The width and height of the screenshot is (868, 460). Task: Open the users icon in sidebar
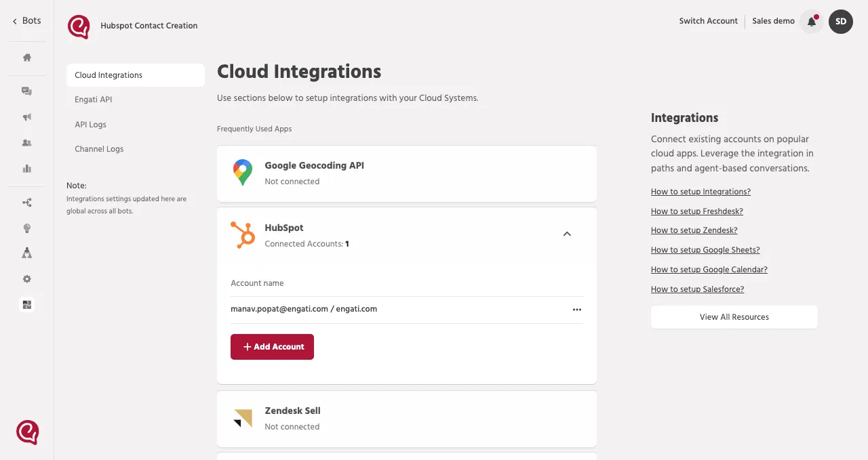tap(27, 143)
